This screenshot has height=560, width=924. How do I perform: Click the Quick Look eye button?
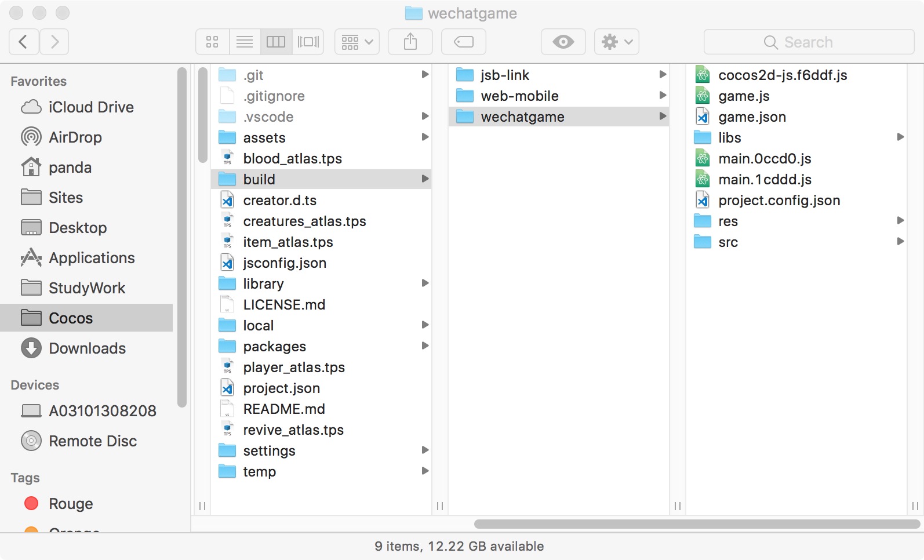[563, 42]
